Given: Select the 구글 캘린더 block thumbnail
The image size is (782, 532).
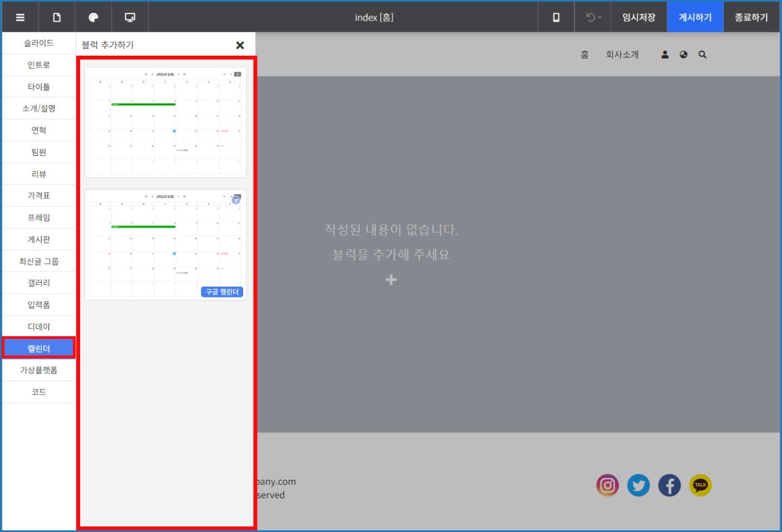Looking at the screenshot, I should (165, 245).
